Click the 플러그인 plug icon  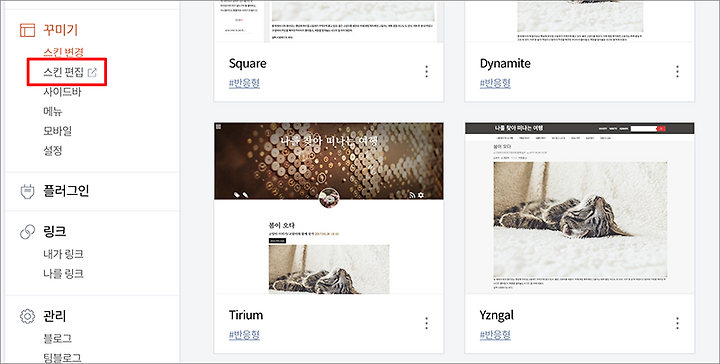28,191
